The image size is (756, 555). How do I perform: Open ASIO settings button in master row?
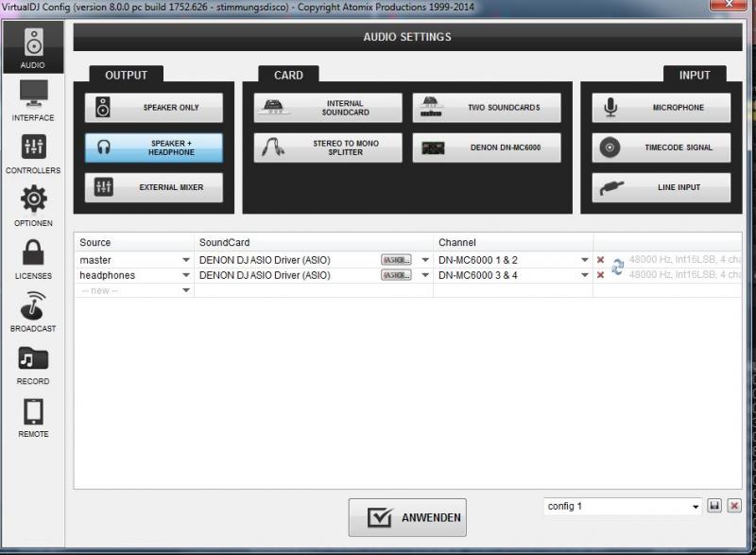tap(396, 260)
